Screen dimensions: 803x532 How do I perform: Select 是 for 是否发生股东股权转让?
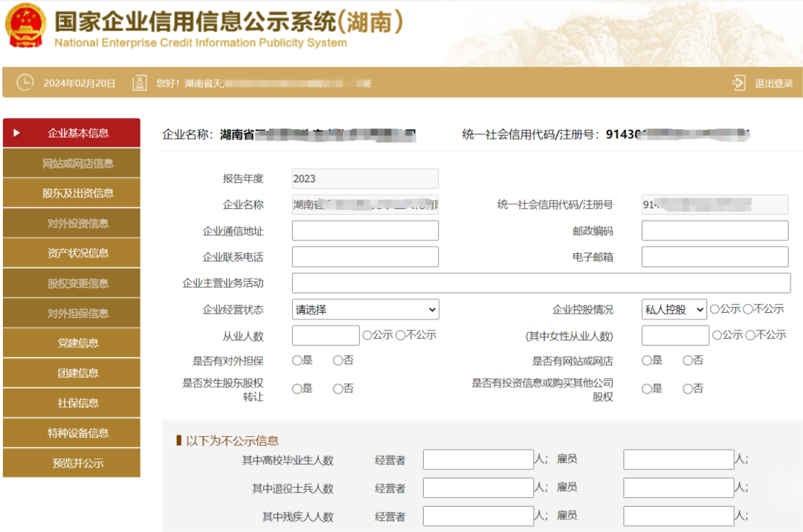(x=297, y=389)
